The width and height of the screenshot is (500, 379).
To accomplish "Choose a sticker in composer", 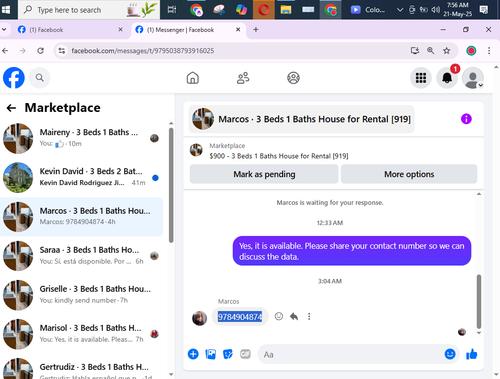I will [x=228, y=354].
